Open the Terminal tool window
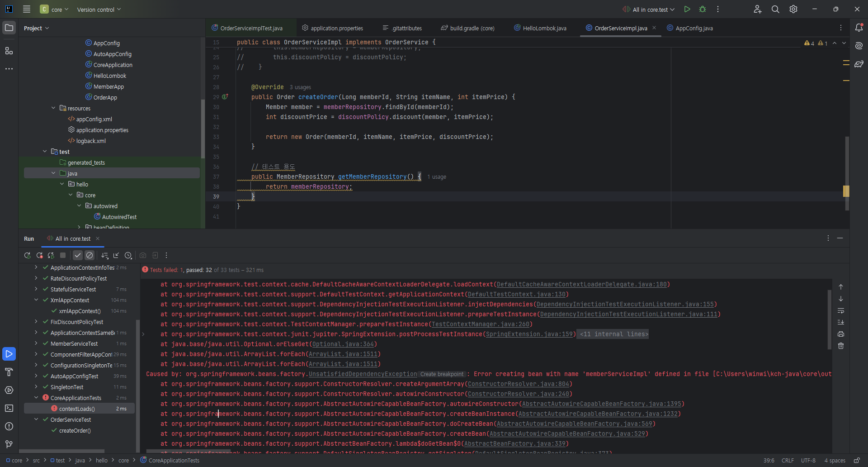This screenshot has width=868, height=467. (9, 408)
